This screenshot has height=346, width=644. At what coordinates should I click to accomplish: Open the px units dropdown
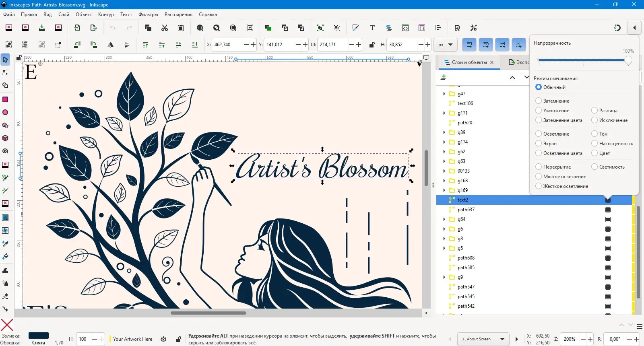pos(446,45)
